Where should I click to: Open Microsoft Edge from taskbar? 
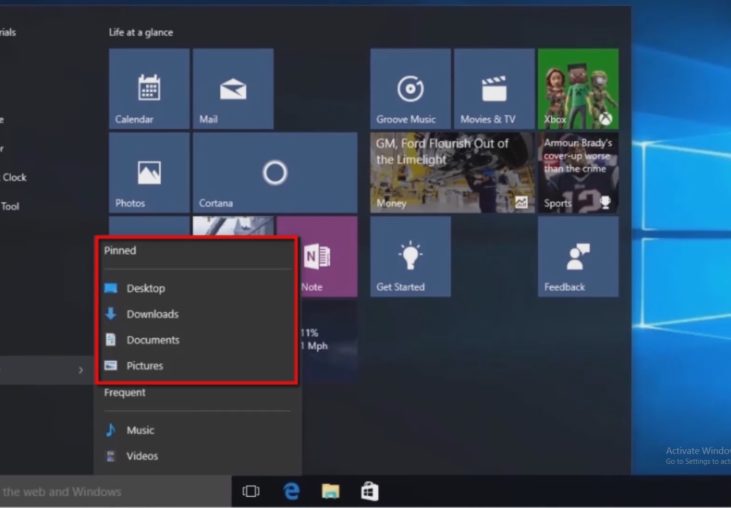[291, 491]
